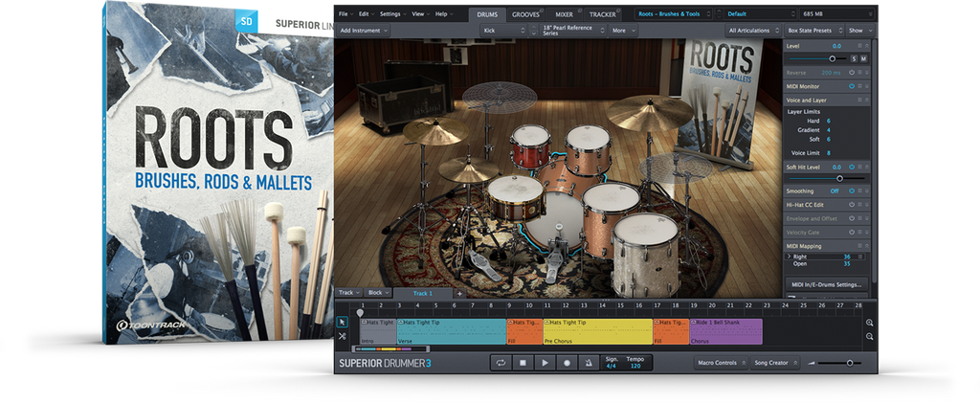980x403 pixels.
Task: Switch to the TRACKER tab
Action: pyautogui.click(x=604, y=13)
